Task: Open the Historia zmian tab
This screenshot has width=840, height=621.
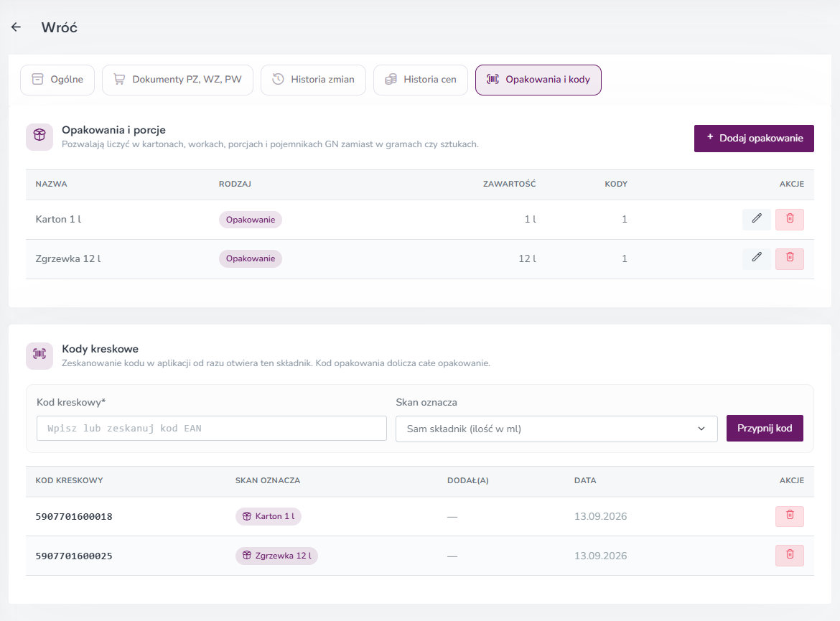Action: 314,80
